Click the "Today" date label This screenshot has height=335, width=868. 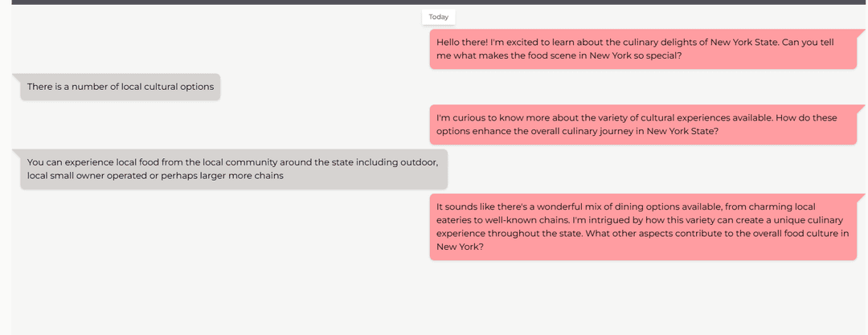click(438, 17)
